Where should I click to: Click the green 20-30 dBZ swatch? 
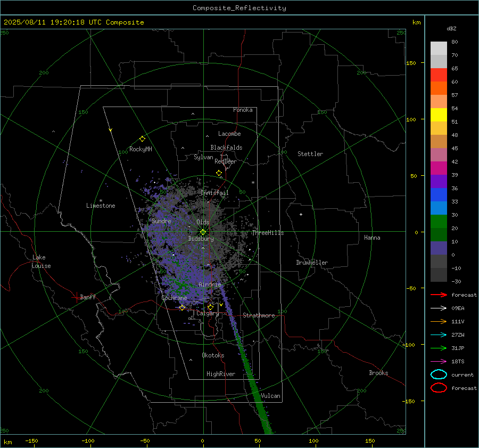(x=439, y=222)
